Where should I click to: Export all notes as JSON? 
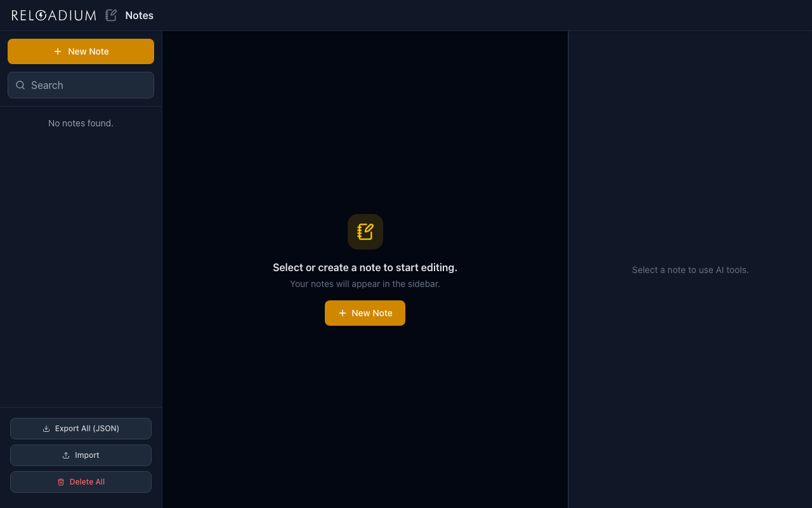coord(81,429)
